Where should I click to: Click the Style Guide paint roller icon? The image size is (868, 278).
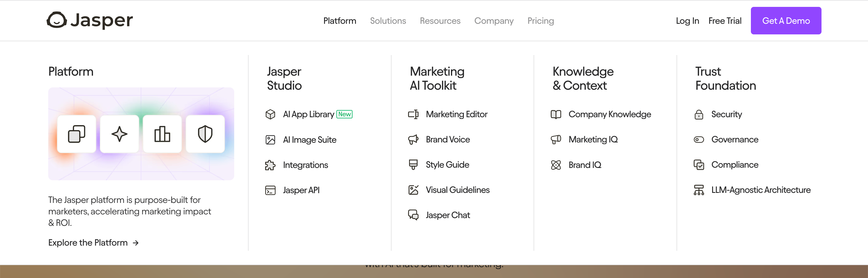[x=413, y=165]
